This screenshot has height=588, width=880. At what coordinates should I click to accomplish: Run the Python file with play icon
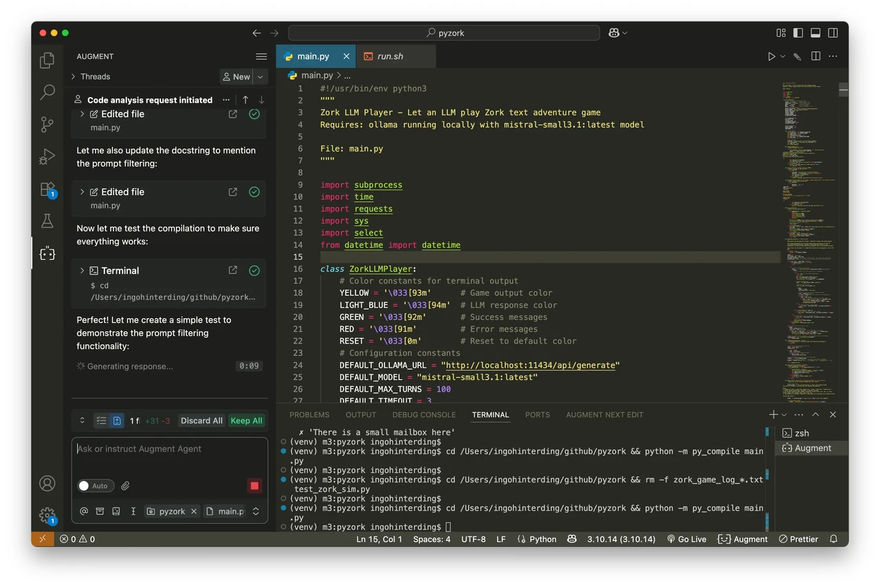[x=771, y=56]
